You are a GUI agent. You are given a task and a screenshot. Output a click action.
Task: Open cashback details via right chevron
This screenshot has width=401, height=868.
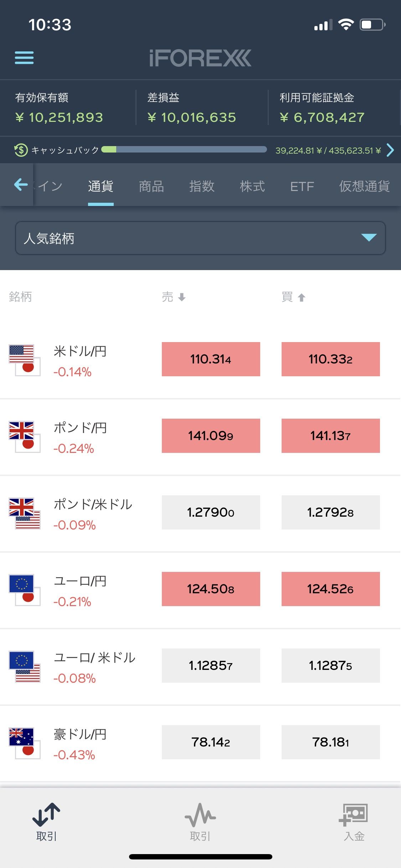coord(390,150)
